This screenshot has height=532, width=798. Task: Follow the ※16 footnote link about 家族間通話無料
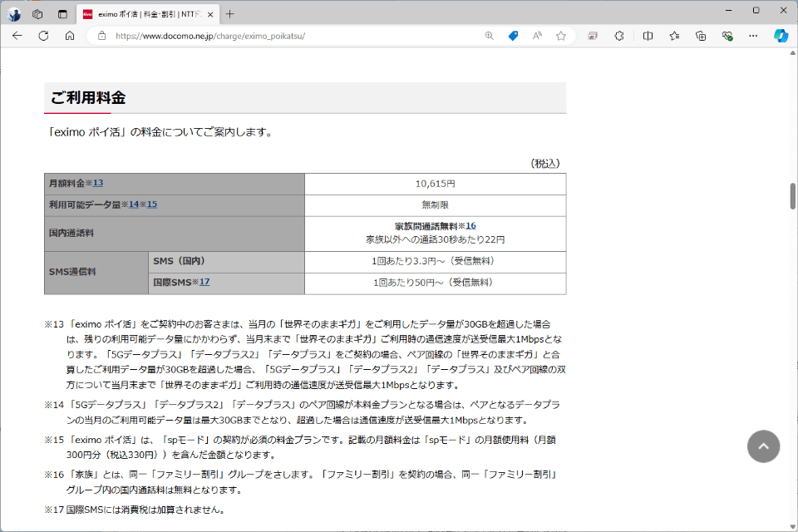click(x=469, y=225)
